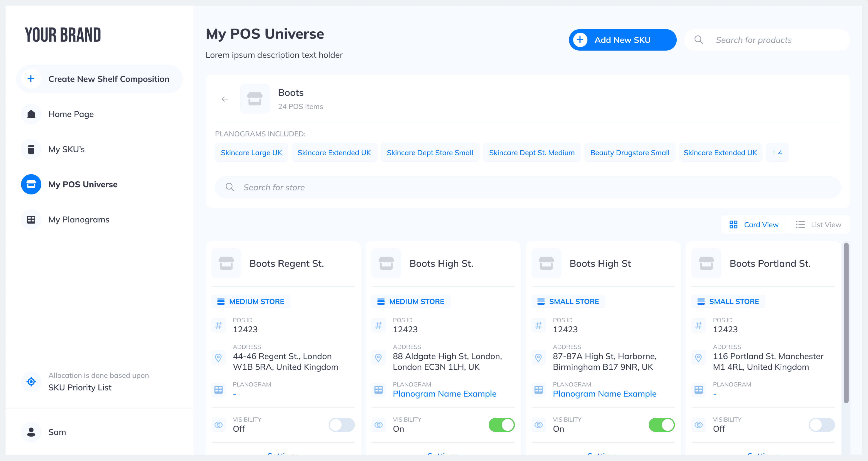Turn on visibility for Boots Regent St.

pos(341,425)
